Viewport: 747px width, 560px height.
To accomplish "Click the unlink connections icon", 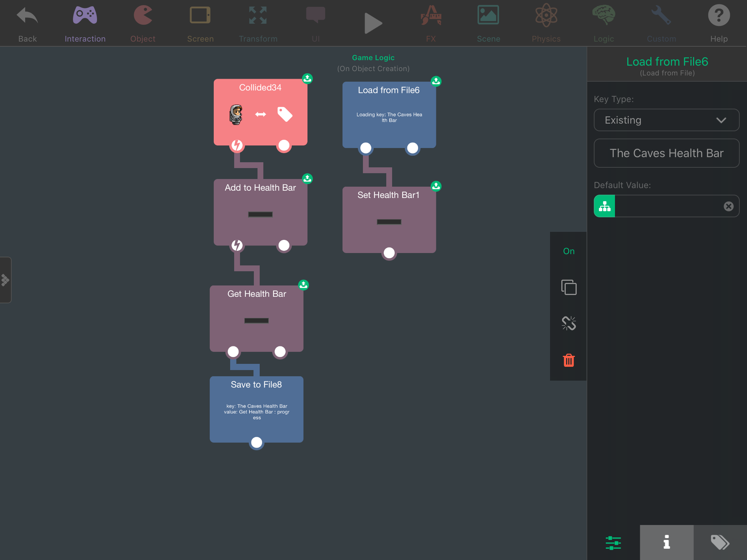I will (x=569, y=323).
